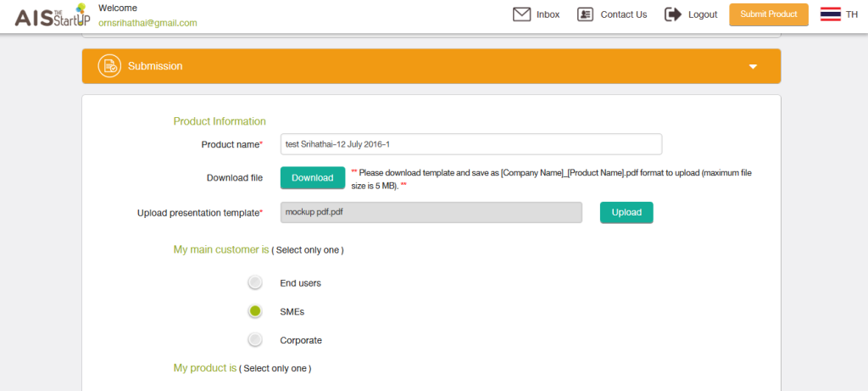868x391 pixels.
Task: Collapse the Submission section arrow
Action: pos(753,66)
